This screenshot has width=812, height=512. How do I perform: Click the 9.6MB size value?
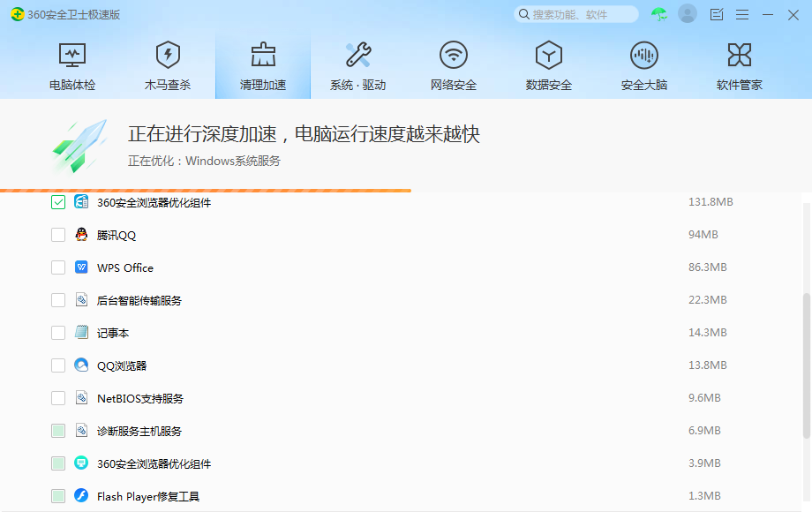coord(704,397)
